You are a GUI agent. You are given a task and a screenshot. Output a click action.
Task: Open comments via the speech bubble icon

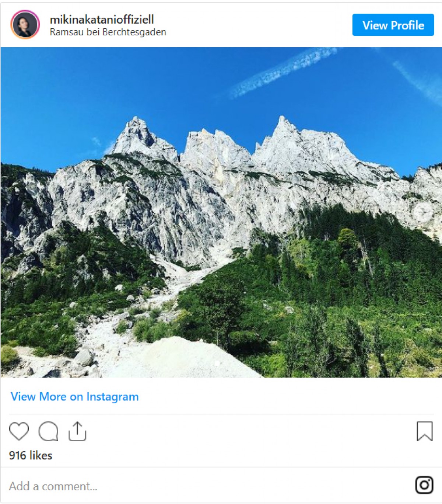tap(49, 431)
